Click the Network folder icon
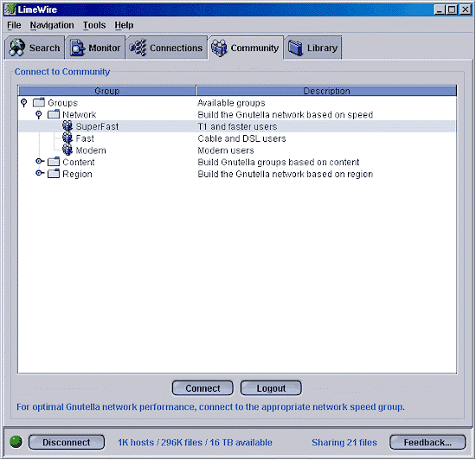The width and height of the screenshot is (476, 460). coord(54,114)
